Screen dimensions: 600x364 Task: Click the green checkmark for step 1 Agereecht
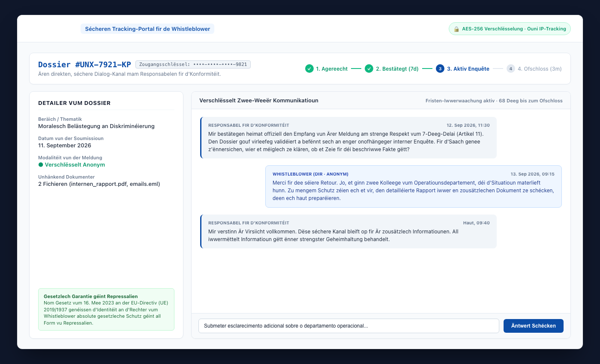[x=309, y=69]
